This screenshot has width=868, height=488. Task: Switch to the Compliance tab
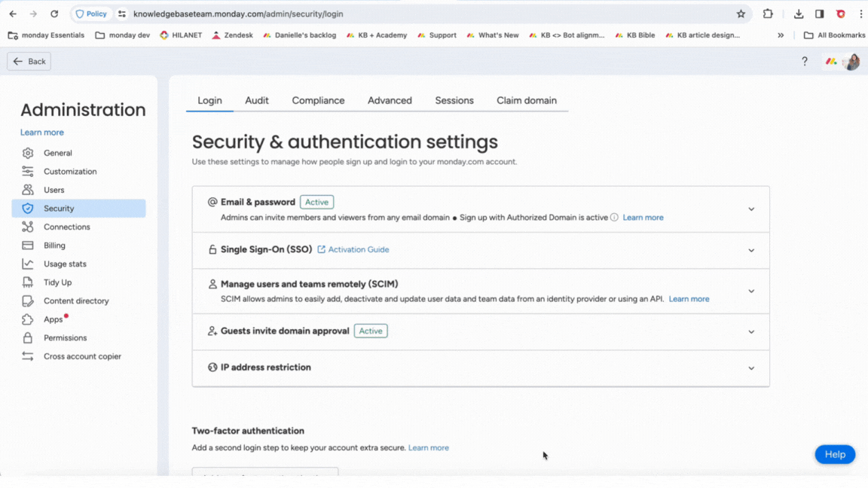[318, 101]
